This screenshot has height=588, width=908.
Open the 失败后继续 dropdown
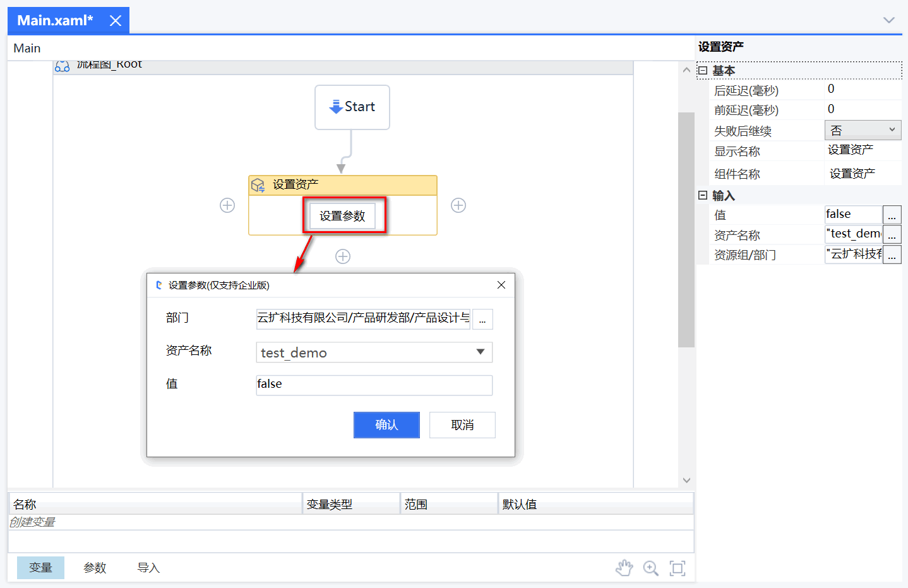click(x=863, y=131)
